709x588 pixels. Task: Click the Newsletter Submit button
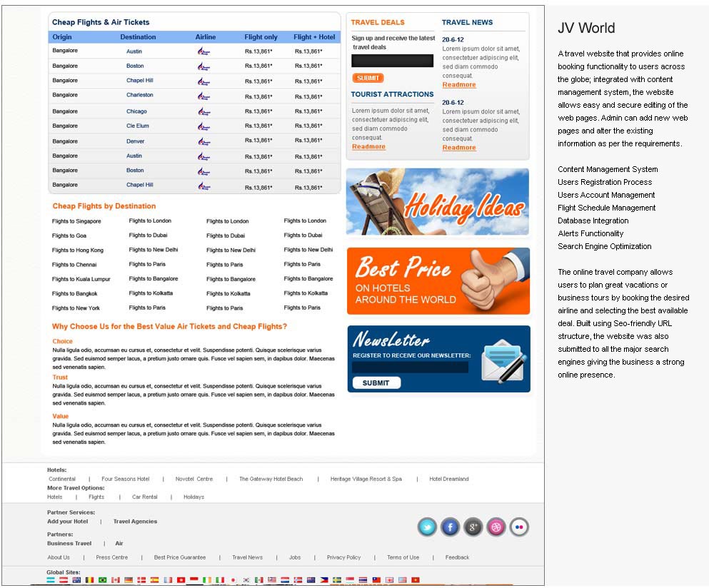tap(376, 382)
